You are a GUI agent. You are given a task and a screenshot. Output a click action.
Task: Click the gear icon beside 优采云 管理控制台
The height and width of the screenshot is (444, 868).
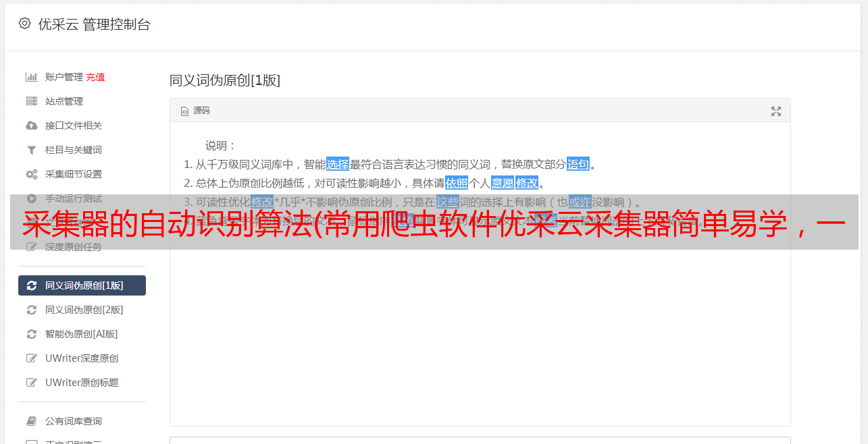click(24, 24)
